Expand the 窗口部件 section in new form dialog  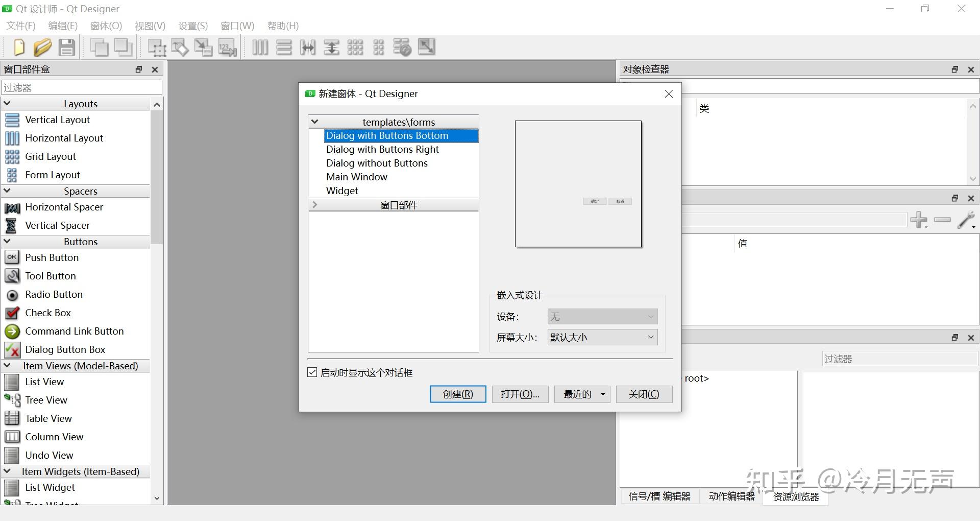point(315,204)
